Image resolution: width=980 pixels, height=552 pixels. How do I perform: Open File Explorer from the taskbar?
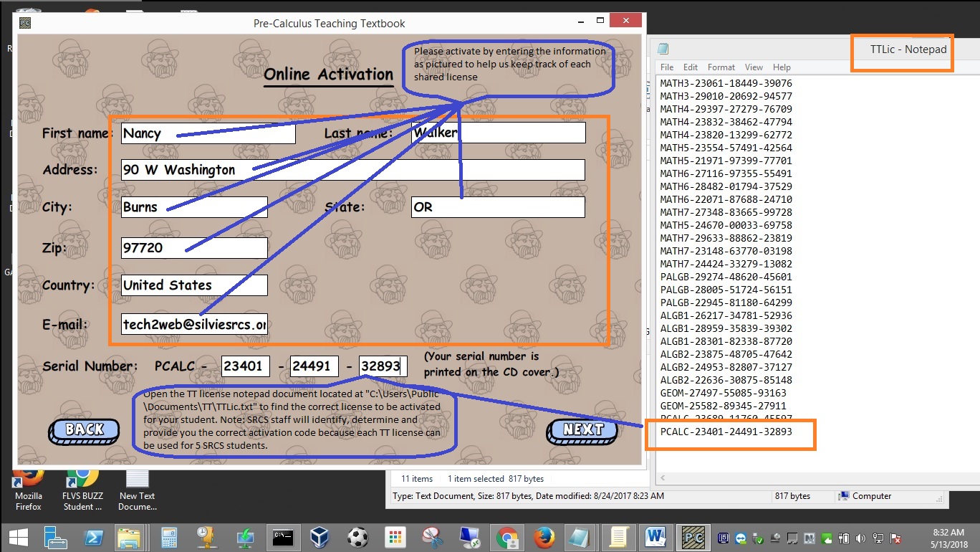(130, 536)
